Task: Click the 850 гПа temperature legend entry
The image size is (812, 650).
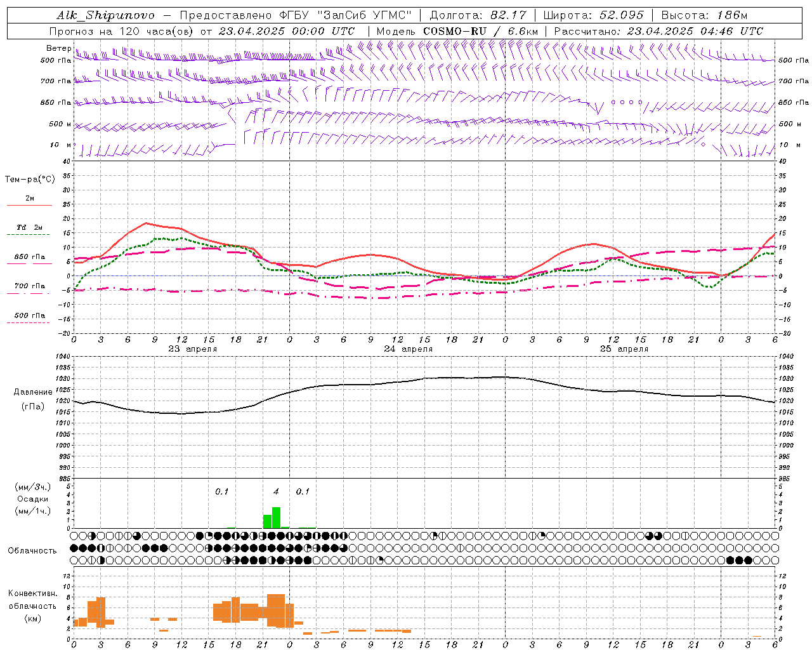Action: (30, 257)
